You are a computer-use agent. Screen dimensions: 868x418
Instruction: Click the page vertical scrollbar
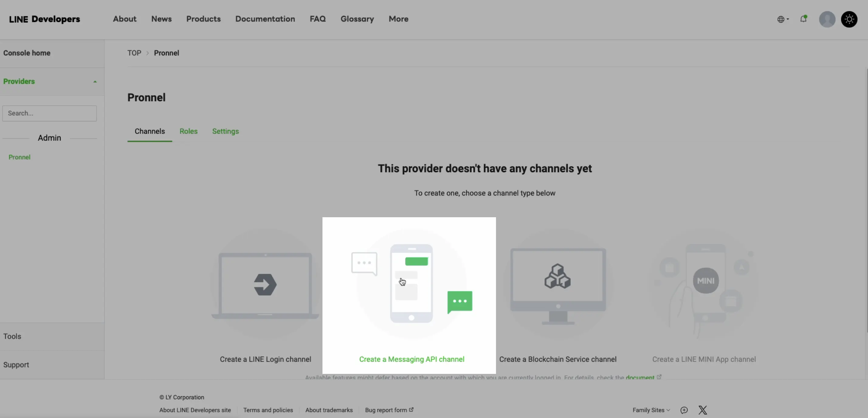867,200
